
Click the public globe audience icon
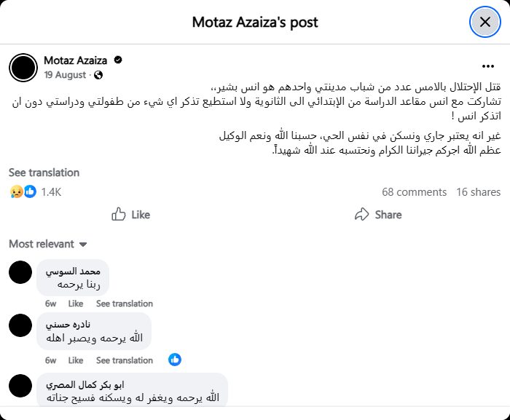98,75
